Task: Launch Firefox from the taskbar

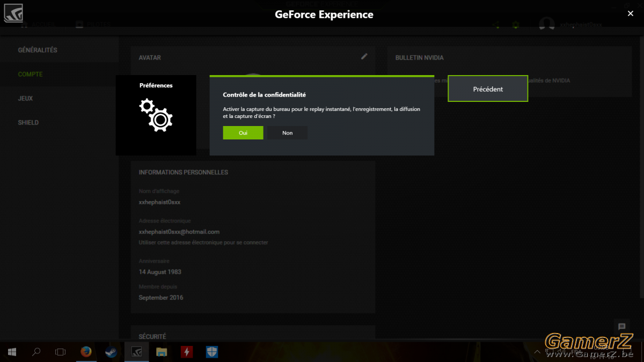Action: [x=86, y=352]
